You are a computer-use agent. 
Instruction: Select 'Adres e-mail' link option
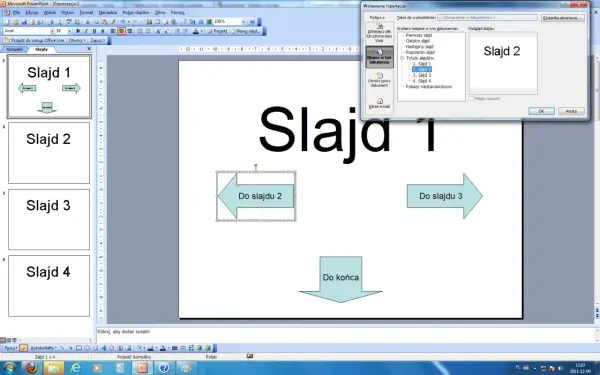(x=380, y=103)
